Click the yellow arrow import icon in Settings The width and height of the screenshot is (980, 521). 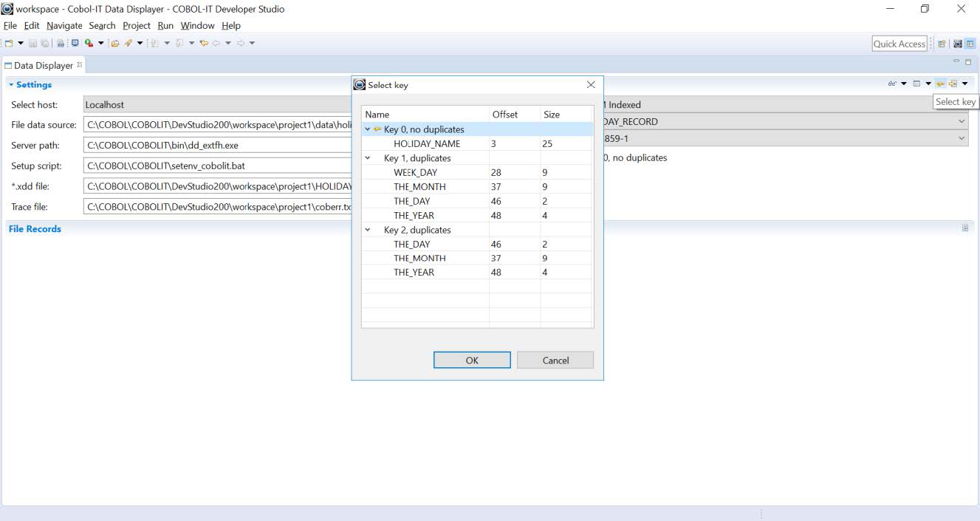tap(953, 84)
